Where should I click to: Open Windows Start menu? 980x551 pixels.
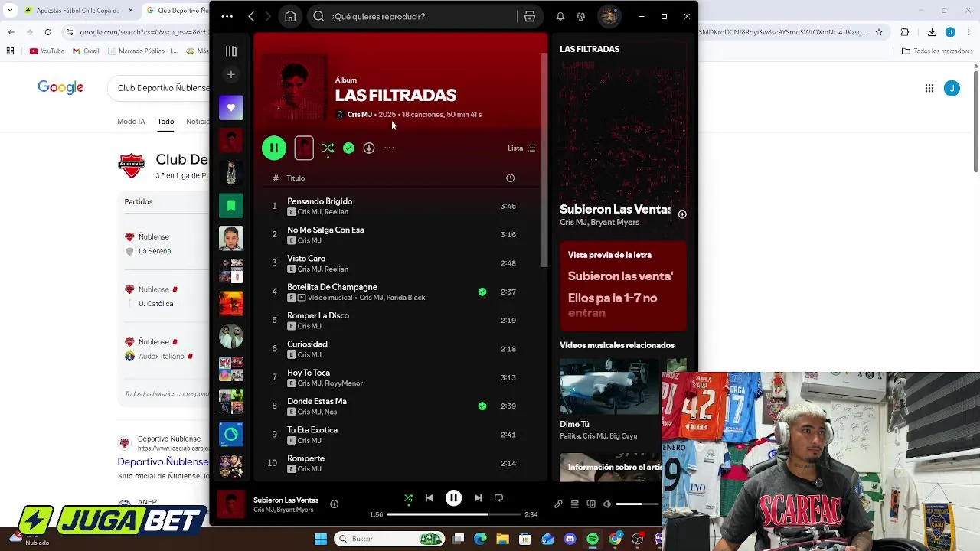point(320,539)
